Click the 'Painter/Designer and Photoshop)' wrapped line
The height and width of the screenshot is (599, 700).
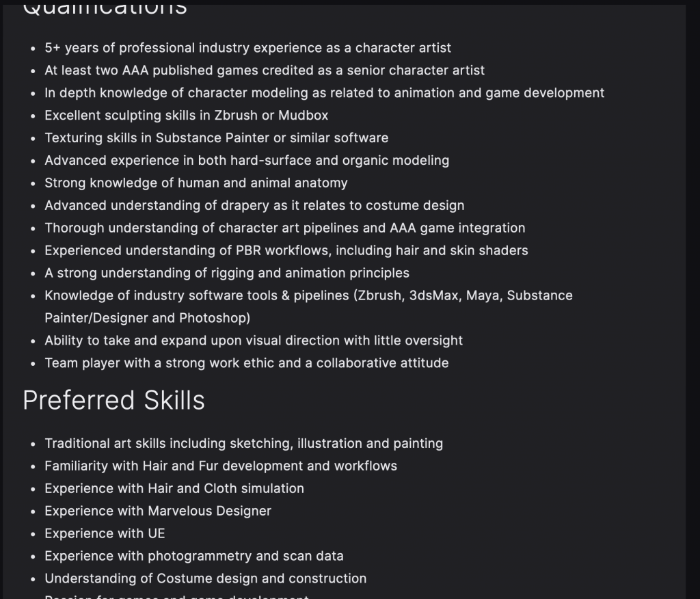pos(148,318)
